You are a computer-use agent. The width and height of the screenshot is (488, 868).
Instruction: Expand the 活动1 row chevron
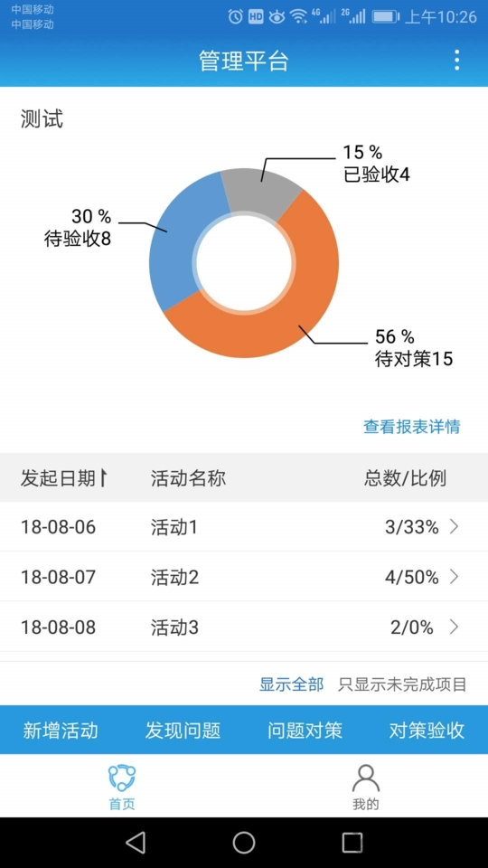(455, 527)
